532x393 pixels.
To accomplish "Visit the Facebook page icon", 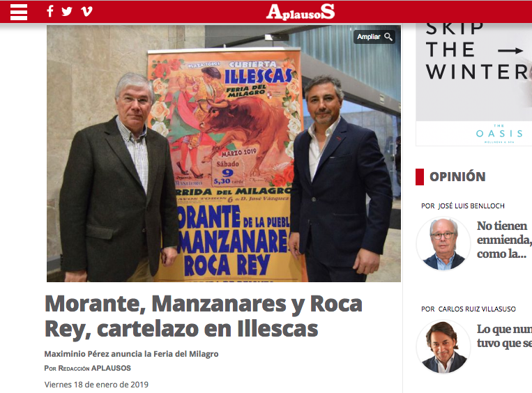I will click(50, 11).
